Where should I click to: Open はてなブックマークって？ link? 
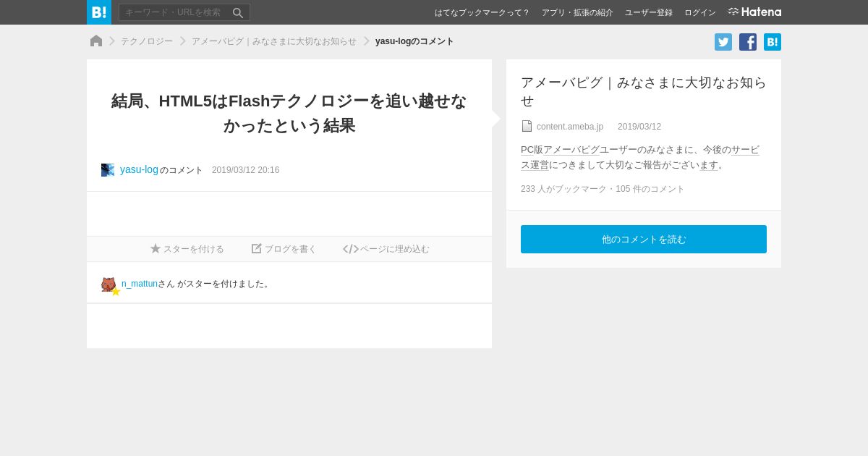click(x=482, y=12)
